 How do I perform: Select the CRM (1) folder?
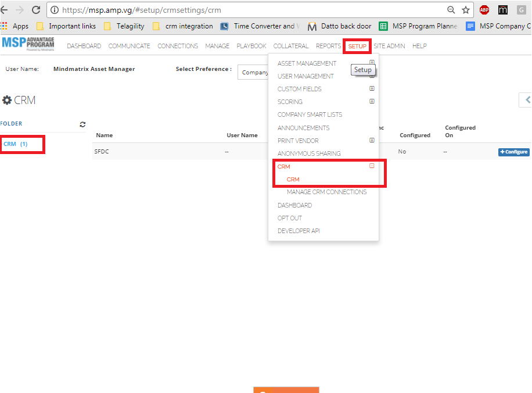[x=16, y=144]
